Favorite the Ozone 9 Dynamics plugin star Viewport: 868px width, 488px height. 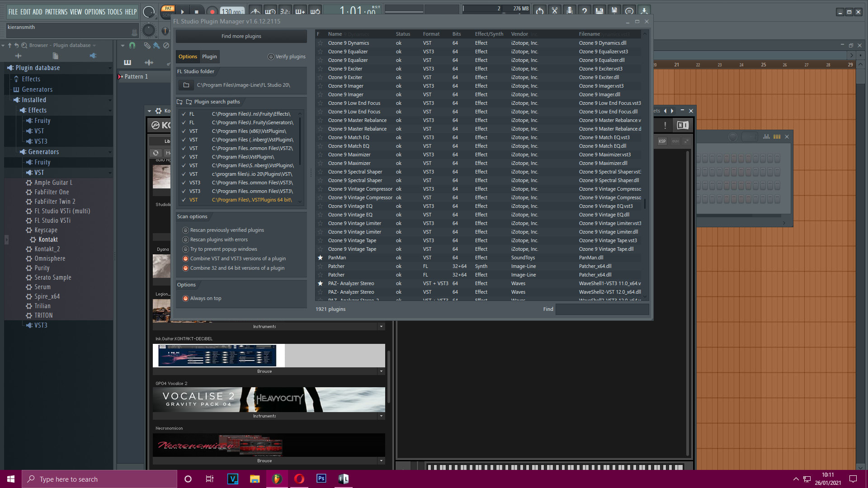(321, 43)
